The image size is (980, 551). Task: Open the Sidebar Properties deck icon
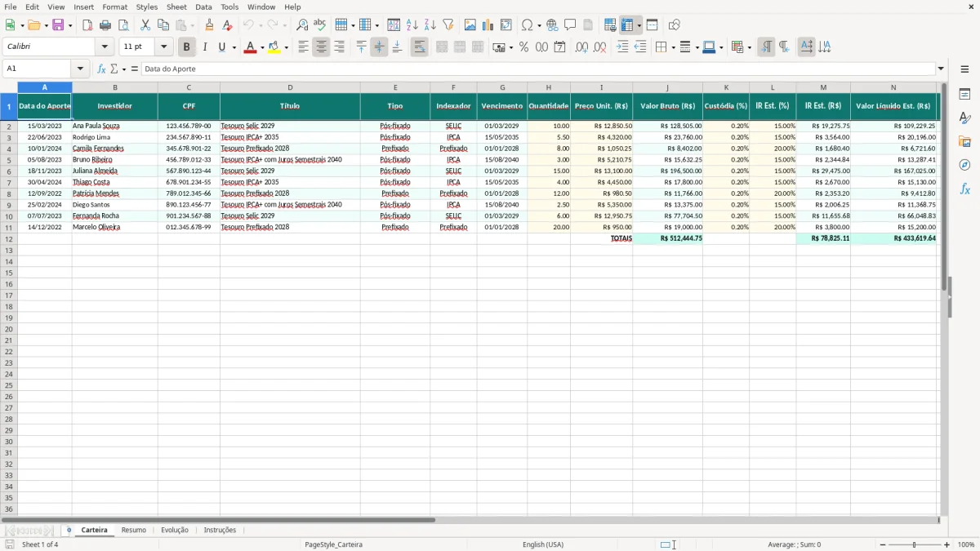tap(964, 94)
